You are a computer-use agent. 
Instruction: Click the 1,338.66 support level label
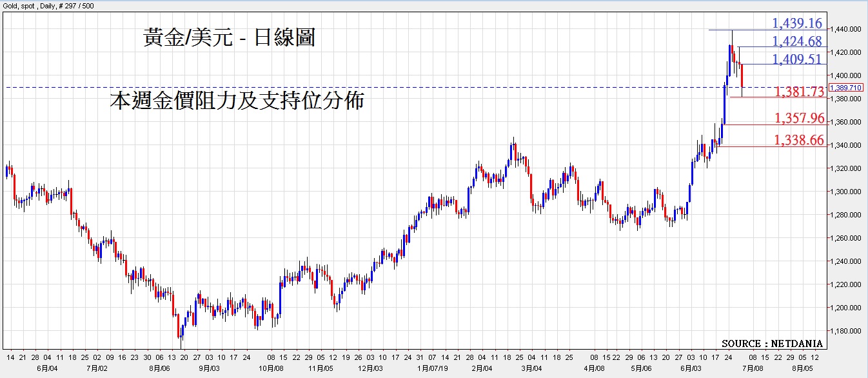pos(799,140)
